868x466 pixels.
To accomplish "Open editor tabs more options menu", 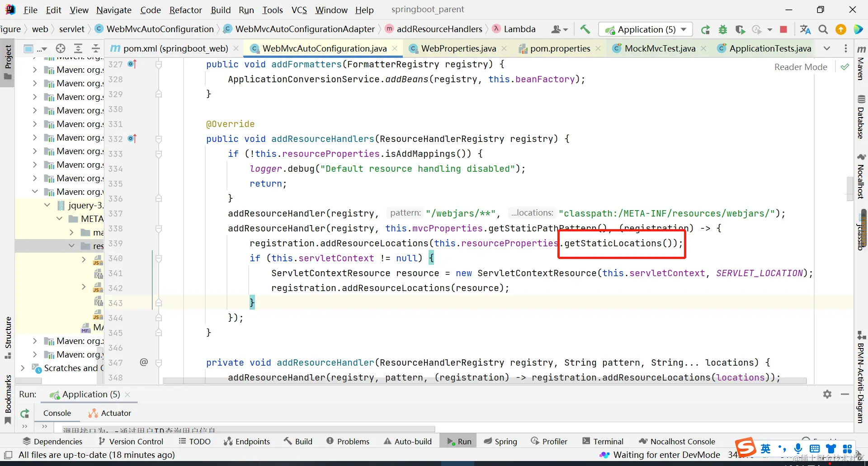I will [x=845, y=48].
